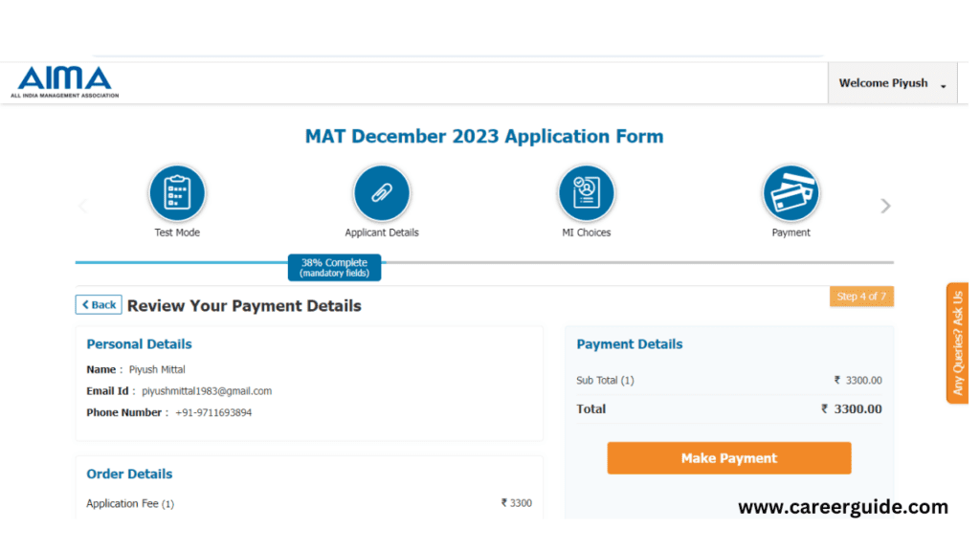Go to previous steps with left chevron
The image size is (980, 551).
[x=84, y=208]
